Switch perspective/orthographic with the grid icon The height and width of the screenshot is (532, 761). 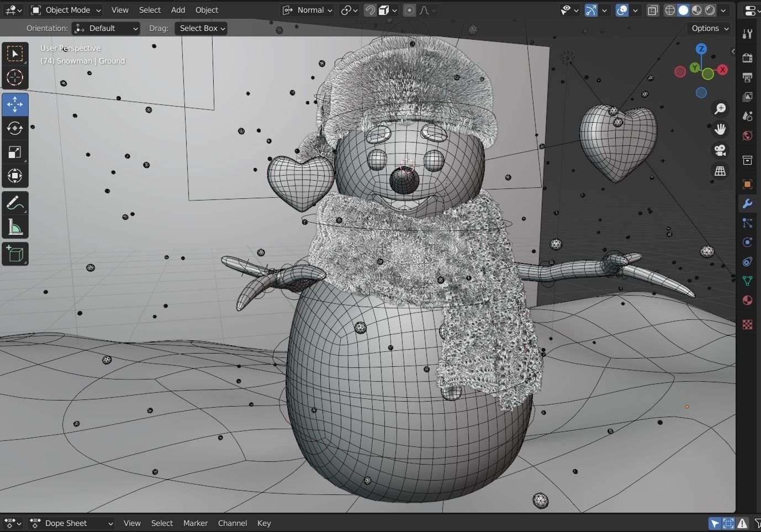720,171
